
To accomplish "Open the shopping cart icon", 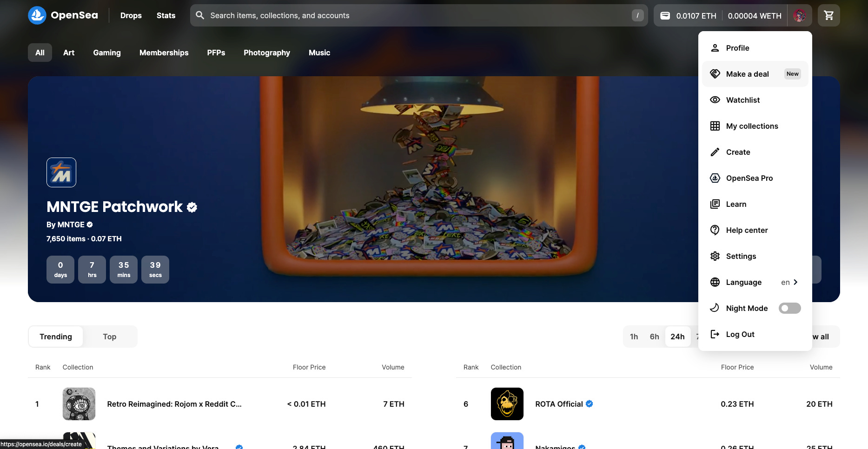I will 828,15.
